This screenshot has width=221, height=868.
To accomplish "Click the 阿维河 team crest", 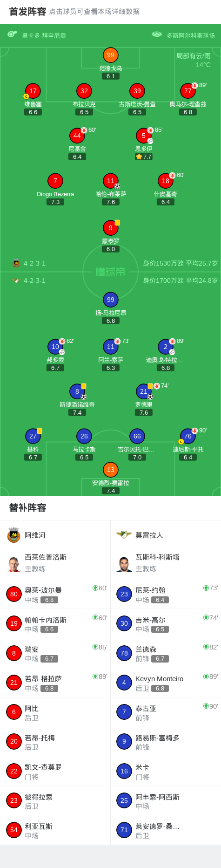I will tap(14, 535).
